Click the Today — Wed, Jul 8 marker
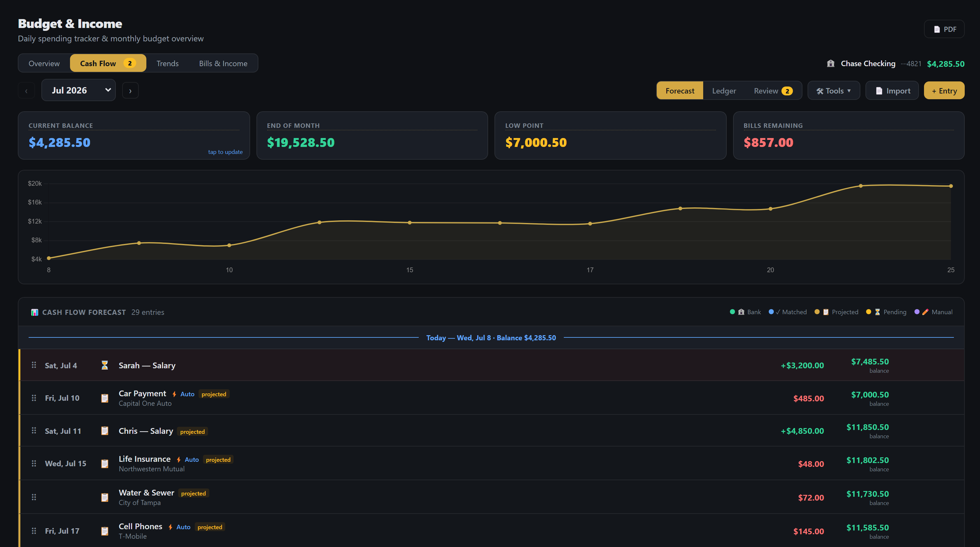This screenshot has height=547, width=980. pos(491,338)
